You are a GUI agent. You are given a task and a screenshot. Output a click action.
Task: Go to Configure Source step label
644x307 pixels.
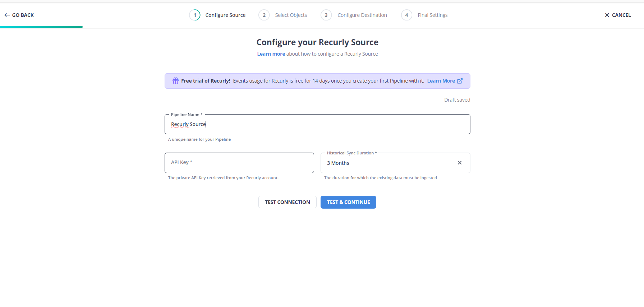pyautogui.click(x=225, y=15)
